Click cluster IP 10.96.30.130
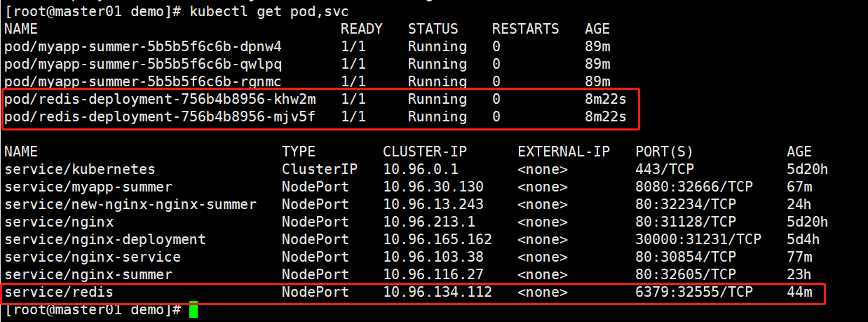This screenshot has height=322, width=868. click(433, 187)
